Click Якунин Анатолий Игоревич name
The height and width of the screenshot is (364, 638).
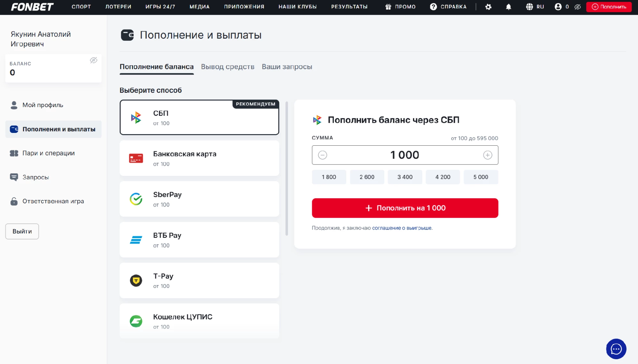point(41,39)
